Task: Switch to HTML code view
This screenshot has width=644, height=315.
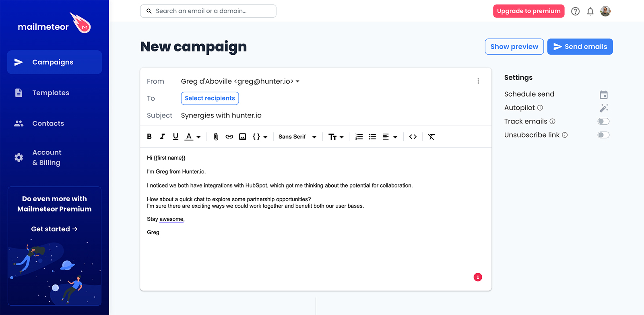Action: pos(413,137)
